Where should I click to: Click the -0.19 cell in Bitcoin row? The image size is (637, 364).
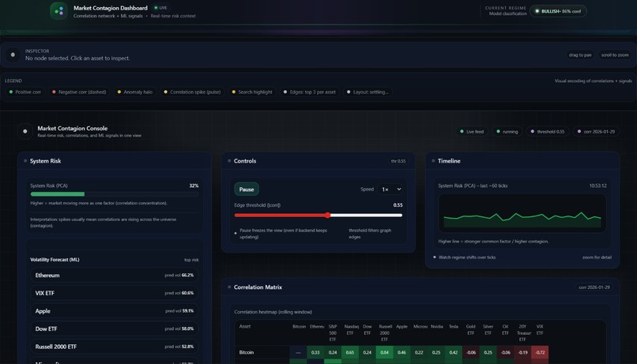[x=522, y=352]
